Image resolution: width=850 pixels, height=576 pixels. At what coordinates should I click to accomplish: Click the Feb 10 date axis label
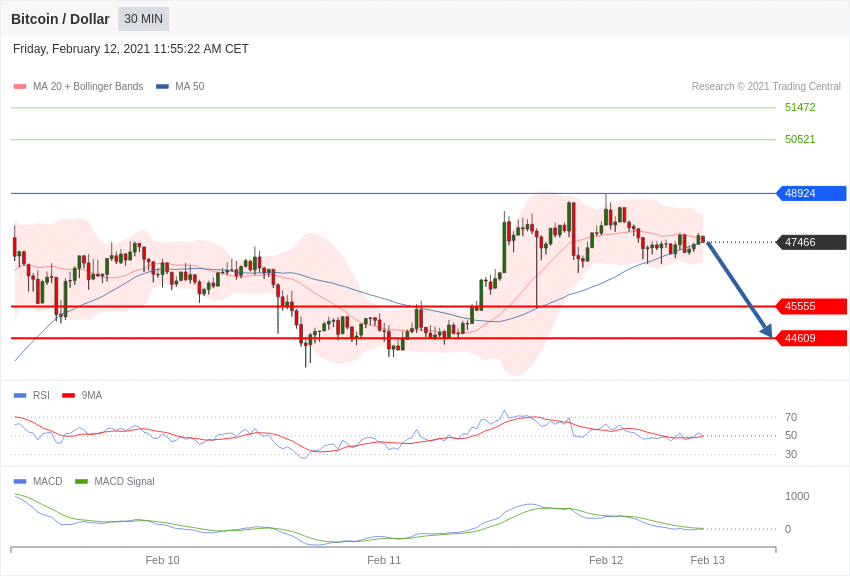(x=162, y=560)
